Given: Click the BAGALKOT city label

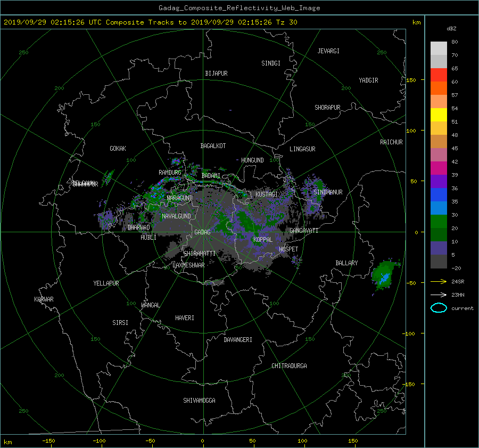Looking at the screenshot, I should (x=213, y=146).
